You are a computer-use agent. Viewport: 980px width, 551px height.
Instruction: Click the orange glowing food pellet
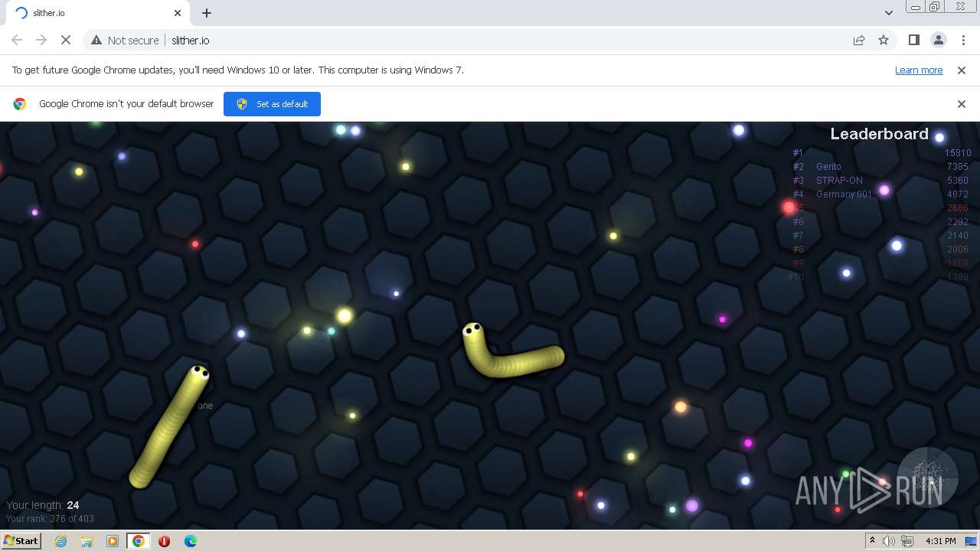pyautogui.click(x=681, y=407)
